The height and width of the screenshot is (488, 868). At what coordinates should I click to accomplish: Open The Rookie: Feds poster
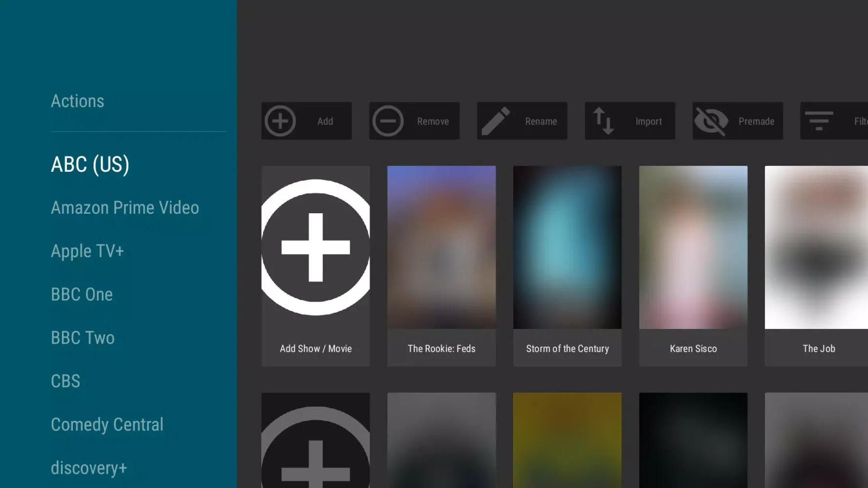tap(442, 247)
